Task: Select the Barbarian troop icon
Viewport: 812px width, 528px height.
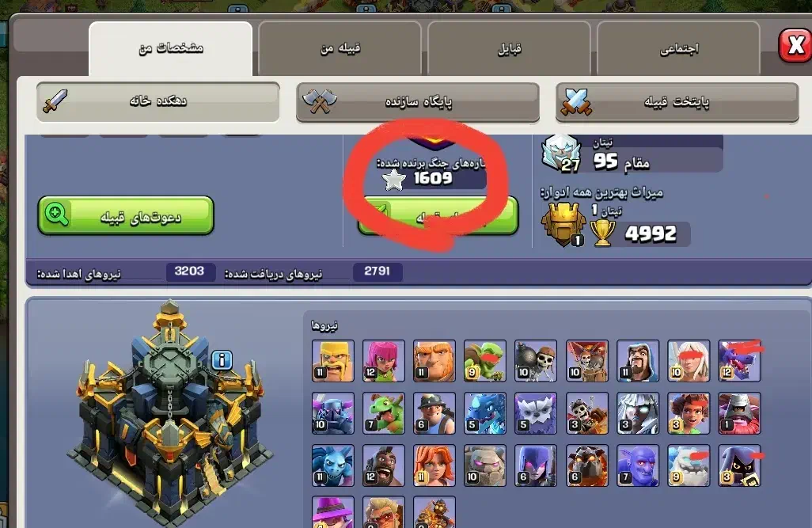Action: [333, 361]
